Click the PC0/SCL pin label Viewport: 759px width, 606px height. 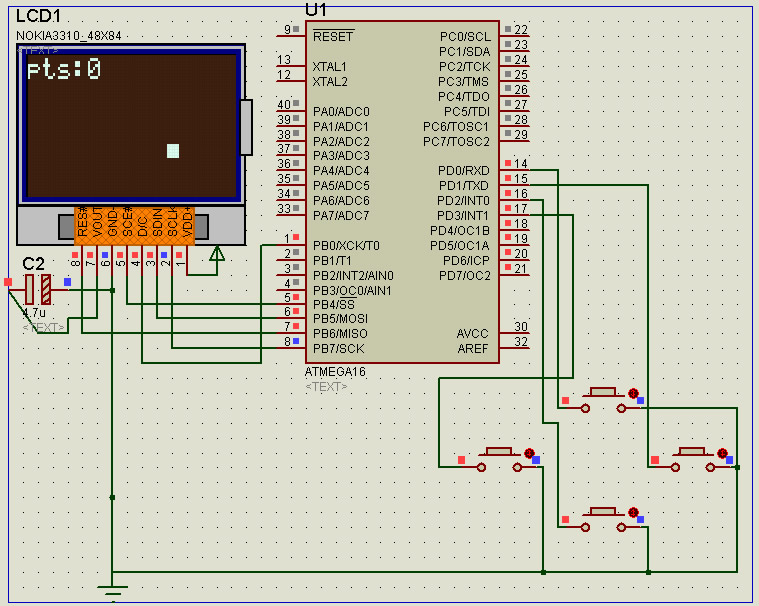pos(465,37)
